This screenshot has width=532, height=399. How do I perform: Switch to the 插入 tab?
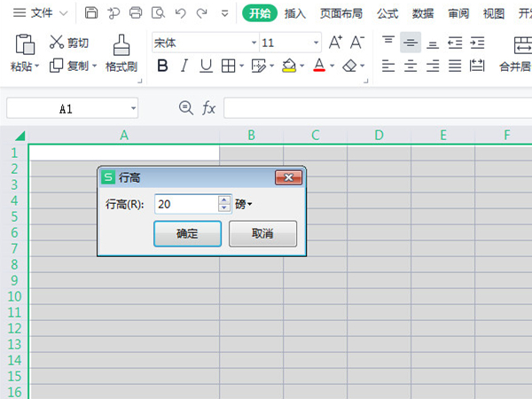tap(295, 13)
